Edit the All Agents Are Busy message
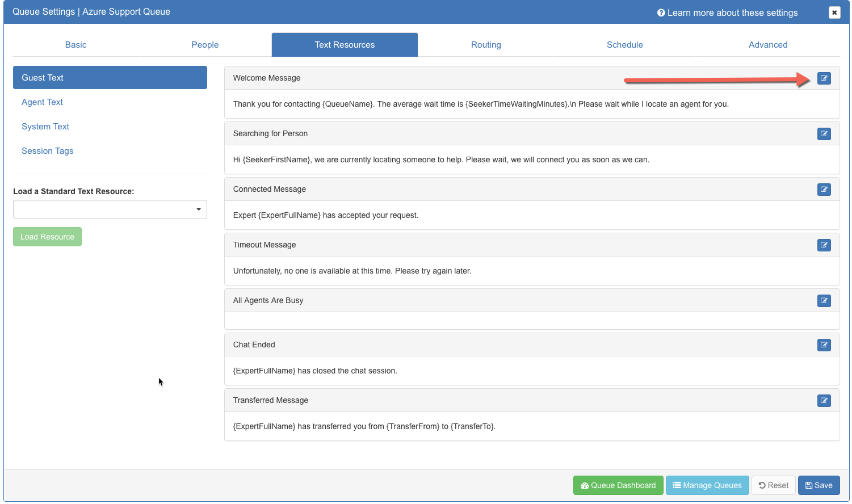The width and height of the screenshot is (852, 504). tap(824, 301)
